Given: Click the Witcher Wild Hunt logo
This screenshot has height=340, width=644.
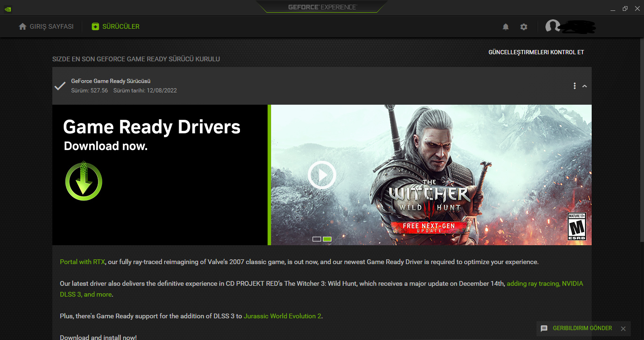Looking at the screenshot, I should 429,195.
